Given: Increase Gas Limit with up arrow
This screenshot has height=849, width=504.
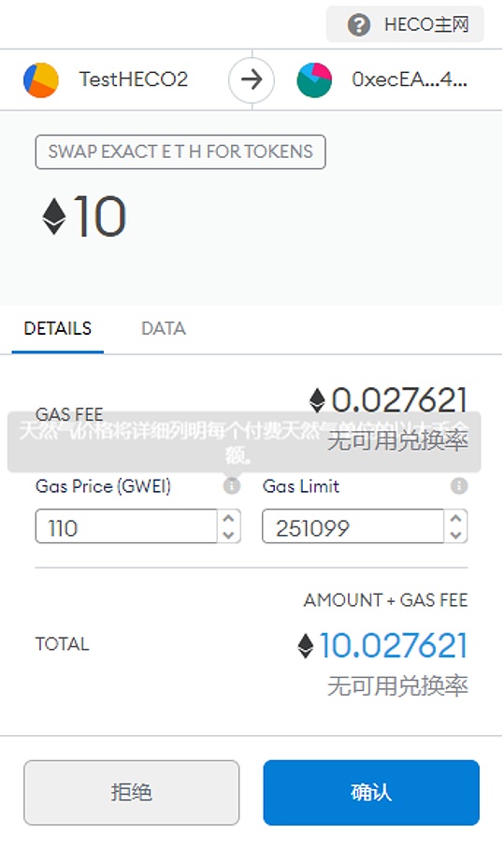Looking at the screenshot, I should 455,519.
